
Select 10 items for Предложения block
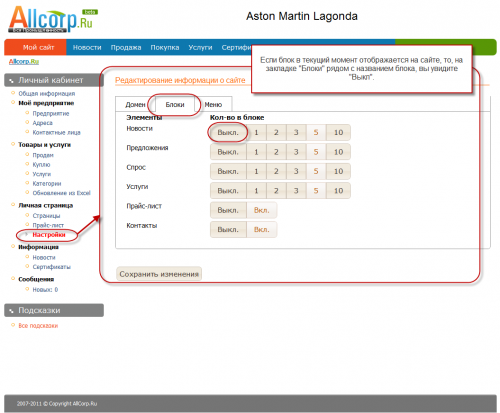pos(338,152)
